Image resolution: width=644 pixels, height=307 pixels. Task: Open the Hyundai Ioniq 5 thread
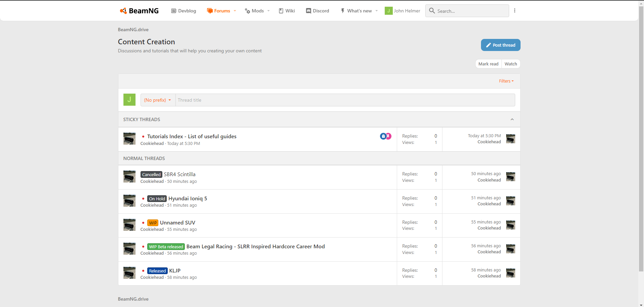187,198
